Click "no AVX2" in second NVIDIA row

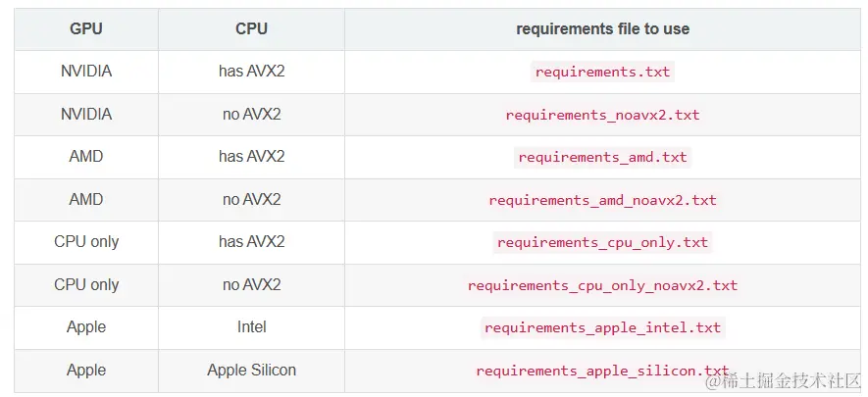251,114
